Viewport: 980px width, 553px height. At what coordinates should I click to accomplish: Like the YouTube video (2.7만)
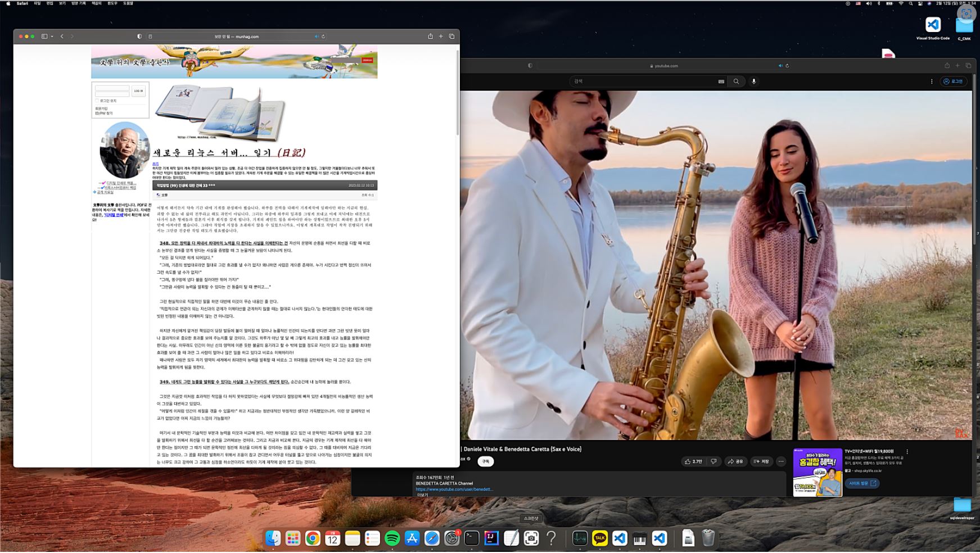click(693, 461)
